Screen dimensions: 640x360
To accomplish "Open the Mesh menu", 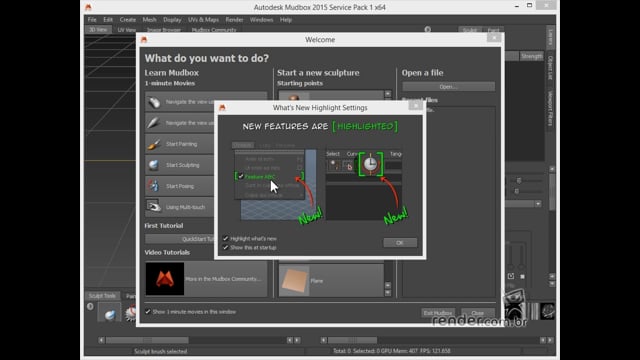I will tap(149, 20).
